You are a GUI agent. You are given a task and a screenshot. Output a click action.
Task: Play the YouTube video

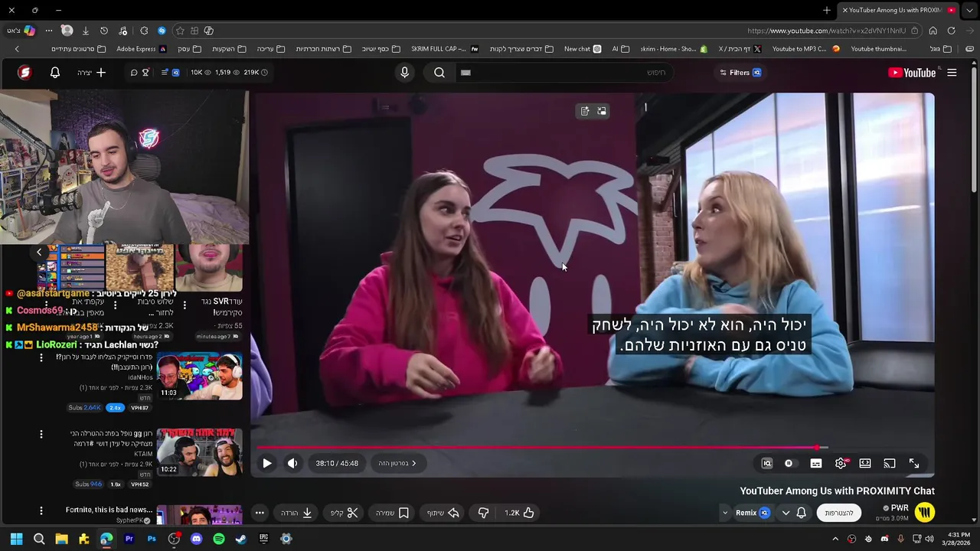(x=266, y=463)
